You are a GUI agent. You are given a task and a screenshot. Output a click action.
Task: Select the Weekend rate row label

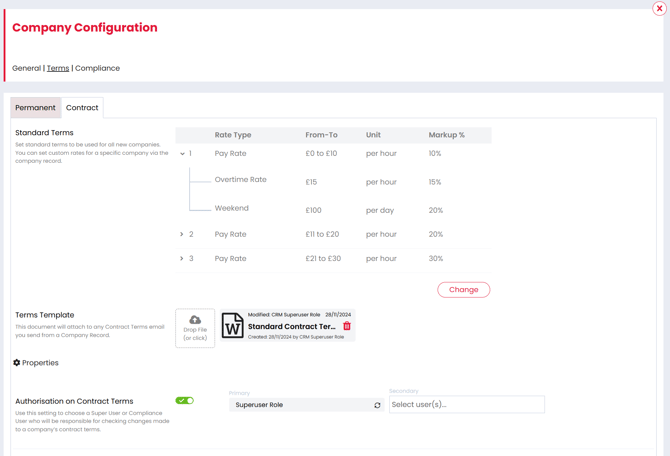(232, 208)
